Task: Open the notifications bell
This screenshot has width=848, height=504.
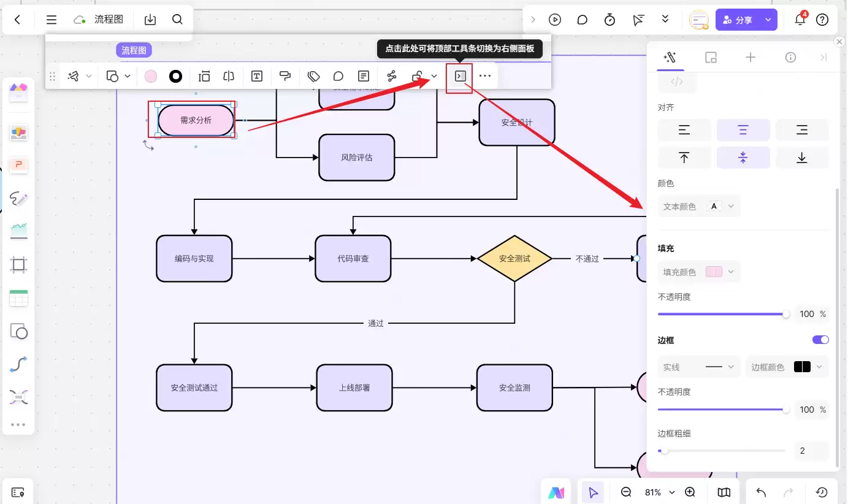Action: tap(800, 20)
